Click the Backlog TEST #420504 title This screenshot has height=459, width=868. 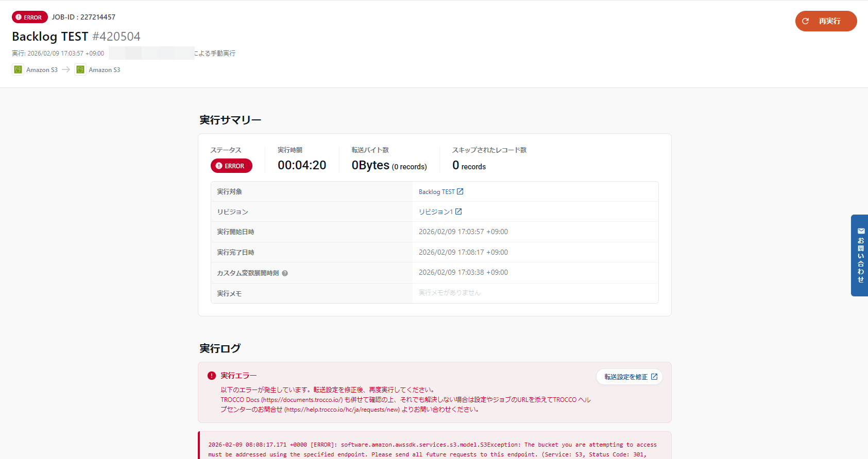76,37
